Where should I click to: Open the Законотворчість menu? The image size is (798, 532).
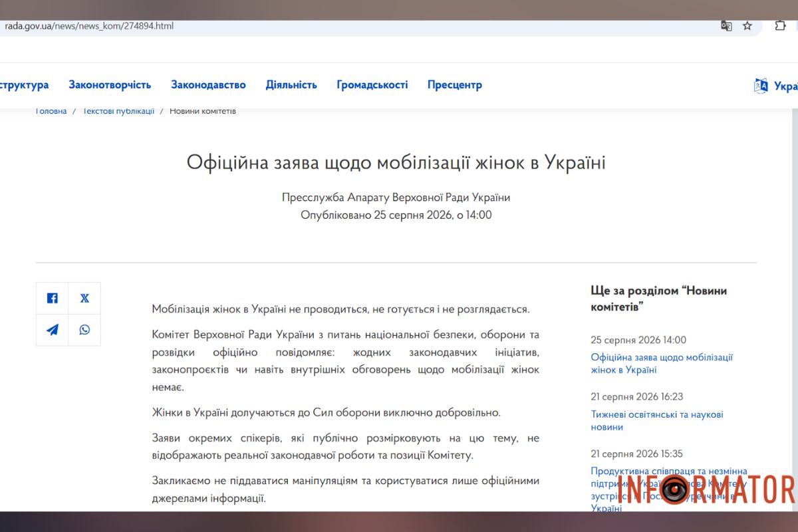click(x=110, y=85)
